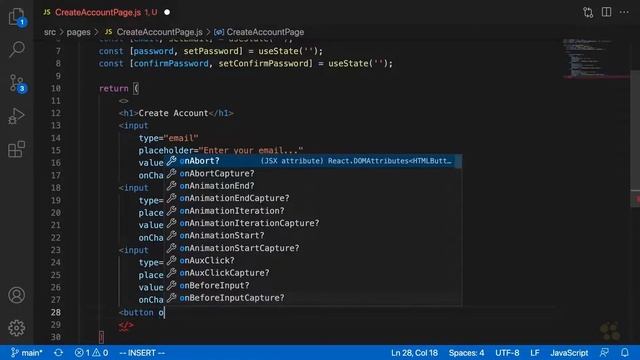Open CreateAccountPage.js breadcrumb file segment
640x360 pixels.
154,32
